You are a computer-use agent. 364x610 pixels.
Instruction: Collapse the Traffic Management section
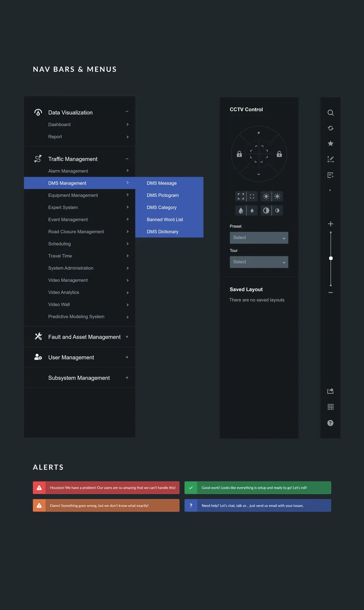127,159
